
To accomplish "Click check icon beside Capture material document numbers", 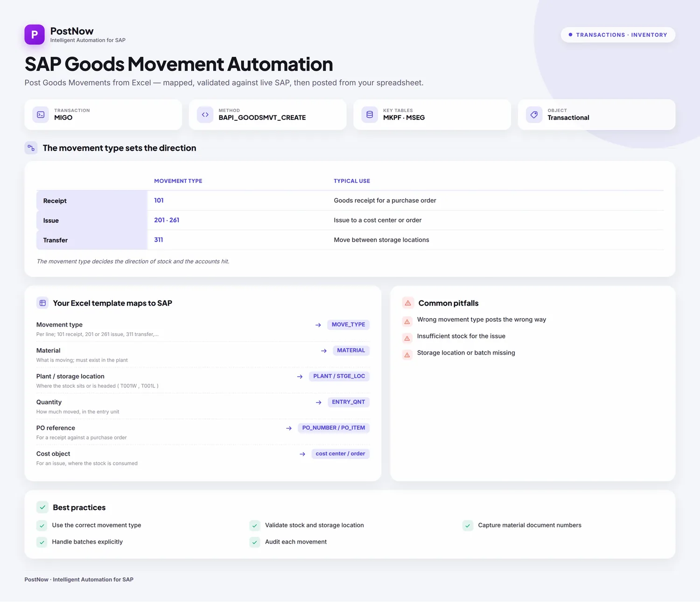I will click(x=468, y=525).
